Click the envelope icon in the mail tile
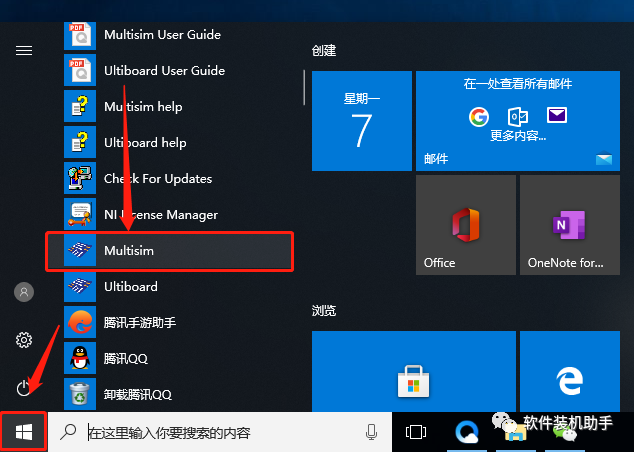The image size is (634, 452). point(557,115)
